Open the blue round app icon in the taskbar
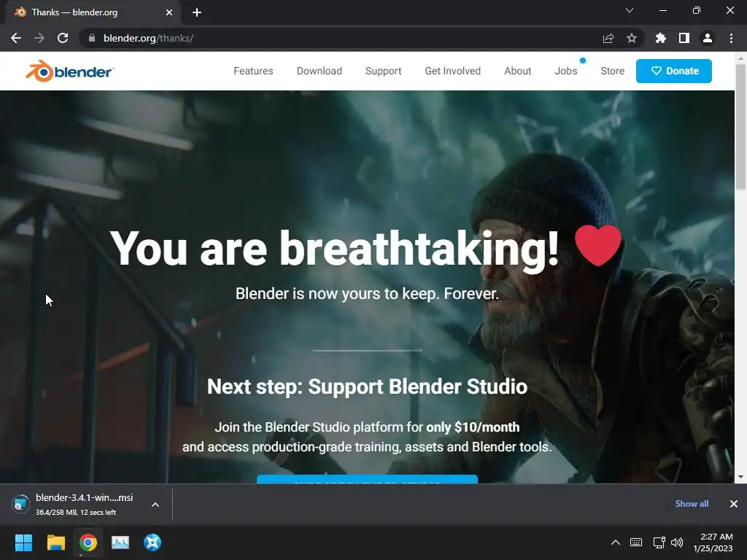Screen dimensions: 747x560 pos(152,542)
